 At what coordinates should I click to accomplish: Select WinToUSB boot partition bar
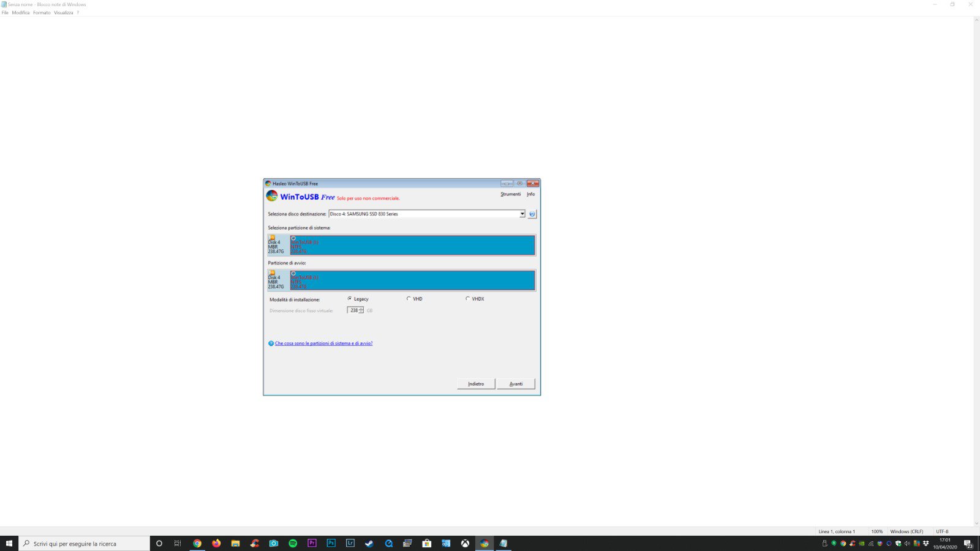coord(412,281)
